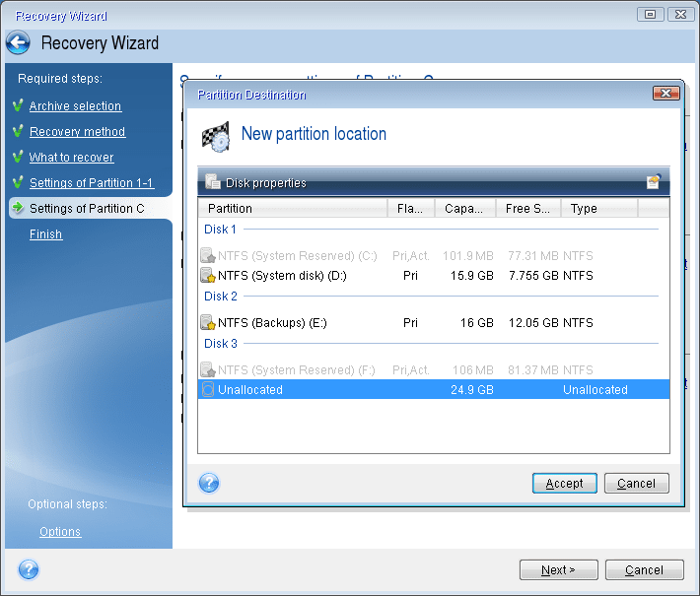Click the help icon at bottom-left of wizard
Viewport: 700px width, 596px height.
29,569
